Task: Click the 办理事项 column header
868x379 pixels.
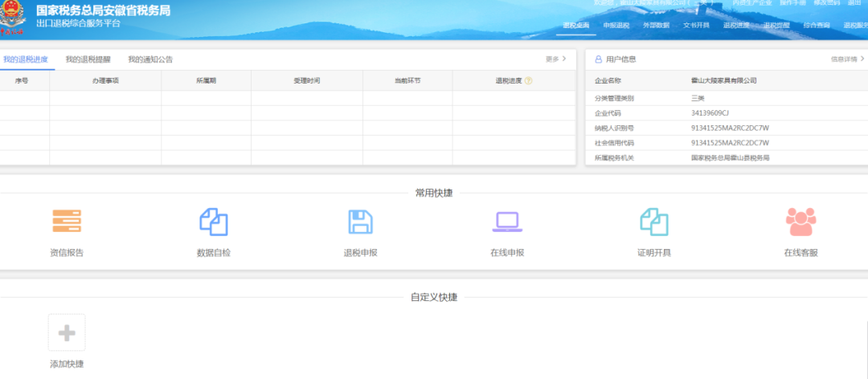Action: 105,81
